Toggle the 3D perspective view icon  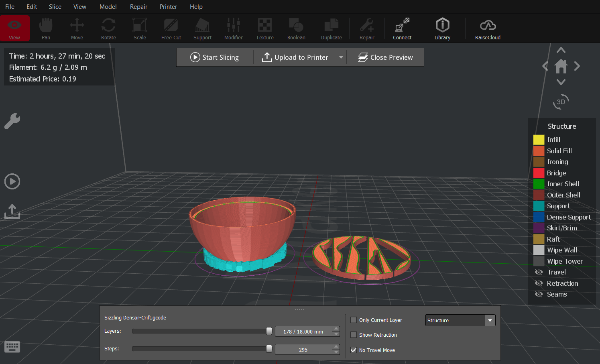point(561,102)
